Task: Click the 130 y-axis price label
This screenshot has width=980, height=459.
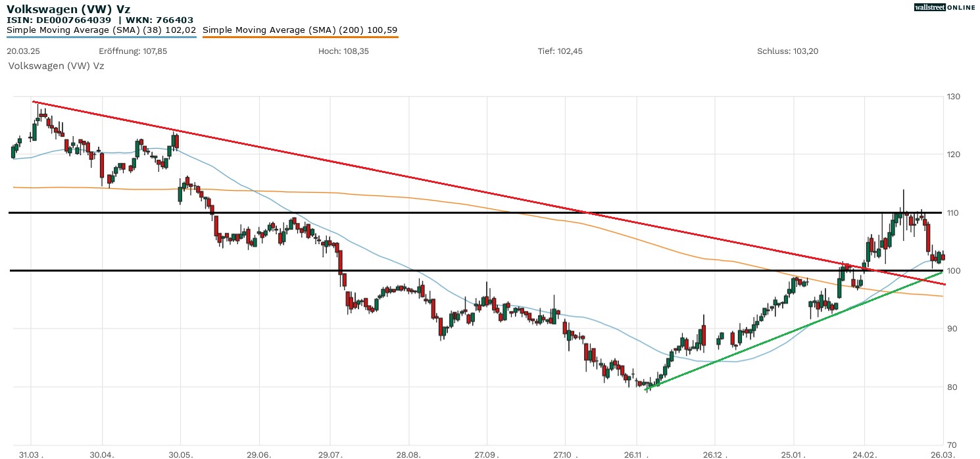Action: click(x=953, y=97)
